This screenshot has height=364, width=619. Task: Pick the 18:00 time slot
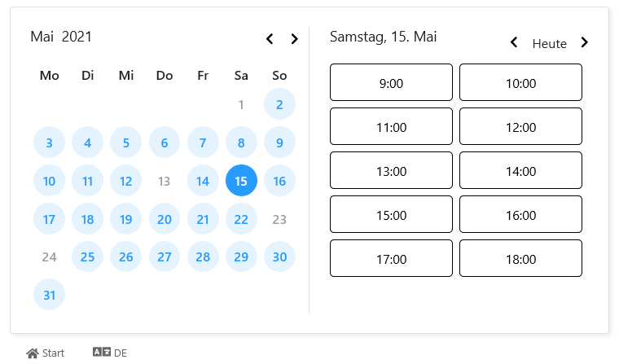520,258
